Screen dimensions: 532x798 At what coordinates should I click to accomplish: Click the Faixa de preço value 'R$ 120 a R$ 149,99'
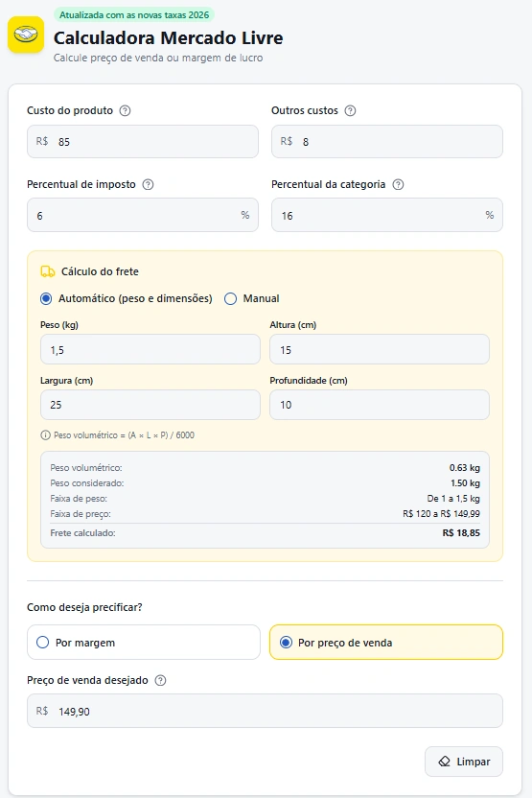pos(441,513)
